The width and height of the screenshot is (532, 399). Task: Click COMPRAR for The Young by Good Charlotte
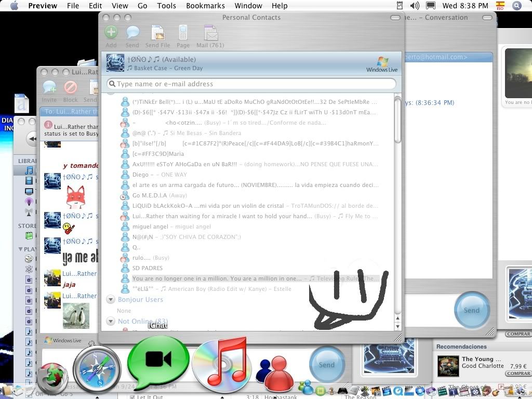(x=518, y=373)
